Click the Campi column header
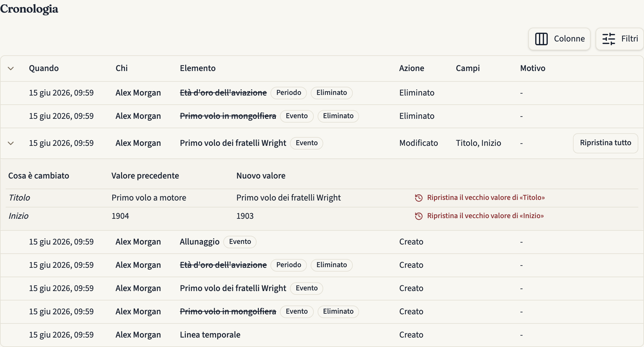Viewport: 644px width, 347px height. pyautogui.click(x=468, y=68)
